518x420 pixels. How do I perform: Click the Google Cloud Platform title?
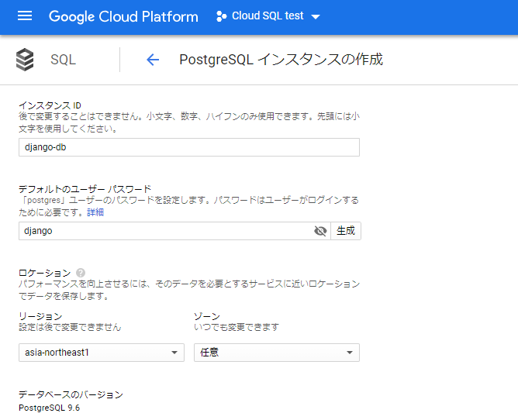123,16
